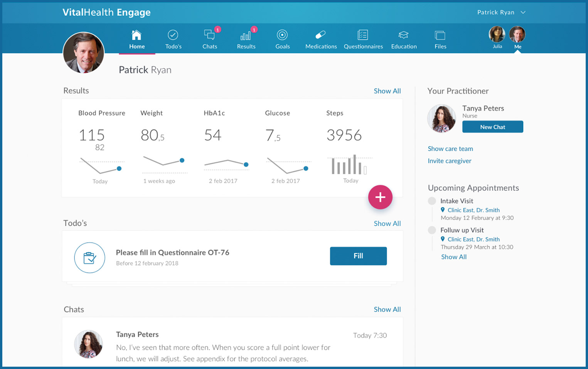Viewport: 588px width, 369px height.
Task: Click Invite caregiver link
Action: coord(450,161)
